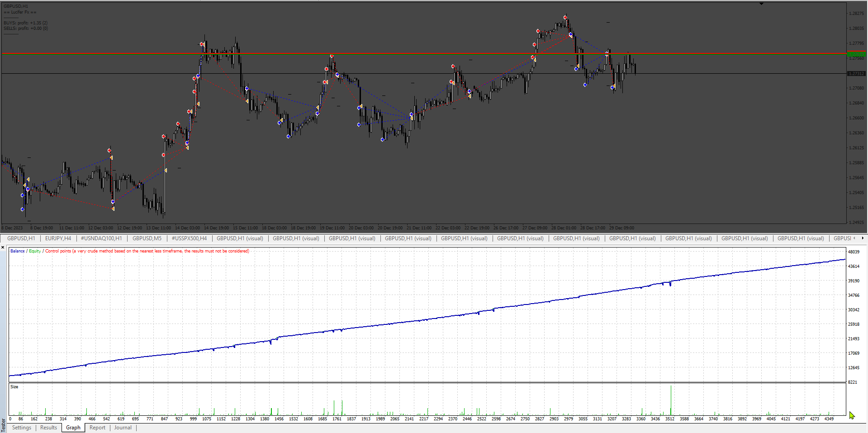
Task: Open the EURJPY,H4 chart tab
Action: coord(58,238)
